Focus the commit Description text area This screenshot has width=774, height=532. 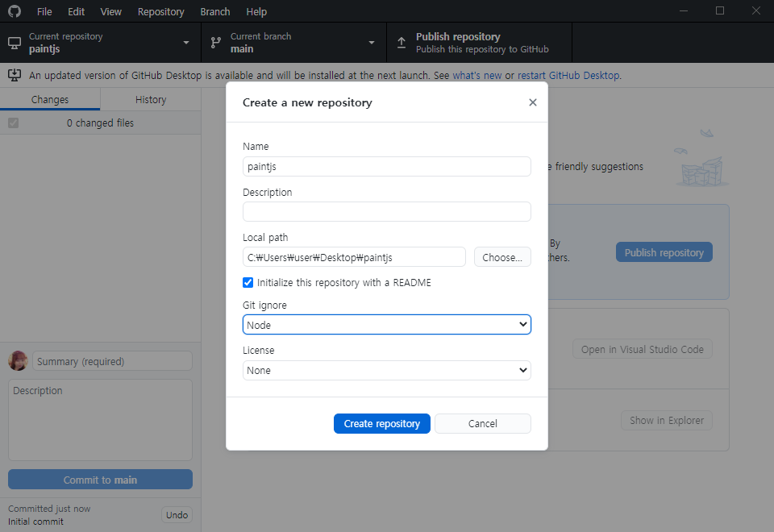100,420
